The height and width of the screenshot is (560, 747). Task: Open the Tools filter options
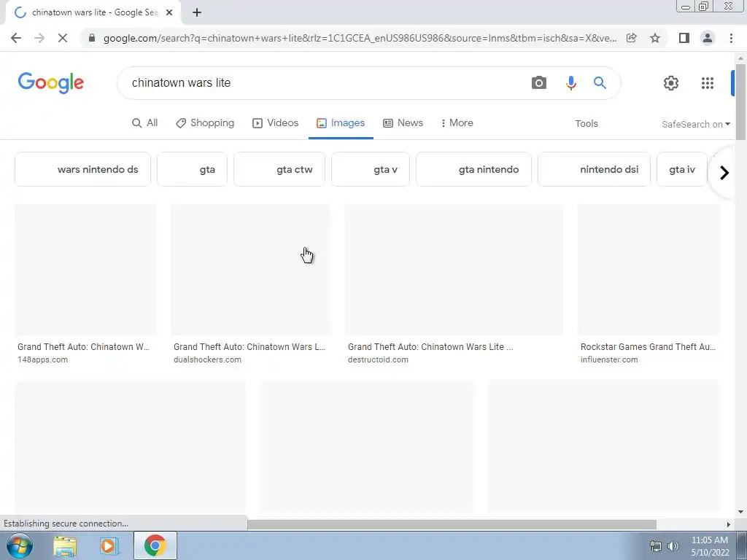click(586, 124)
